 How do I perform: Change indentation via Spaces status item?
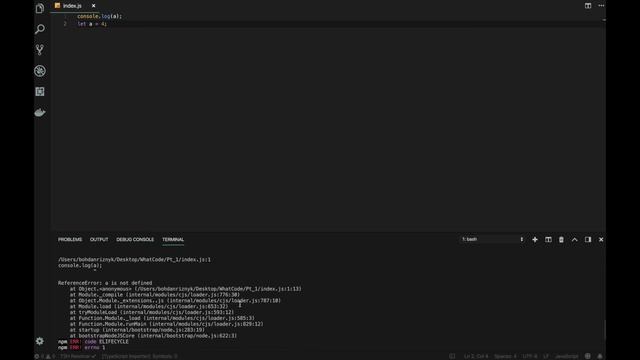pos(505,356)
